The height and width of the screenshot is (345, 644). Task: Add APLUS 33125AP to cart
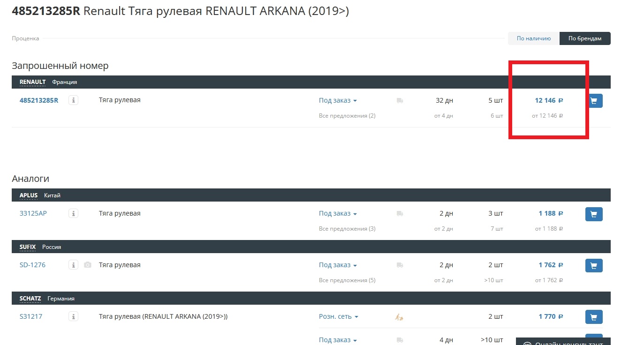point(594,214)
